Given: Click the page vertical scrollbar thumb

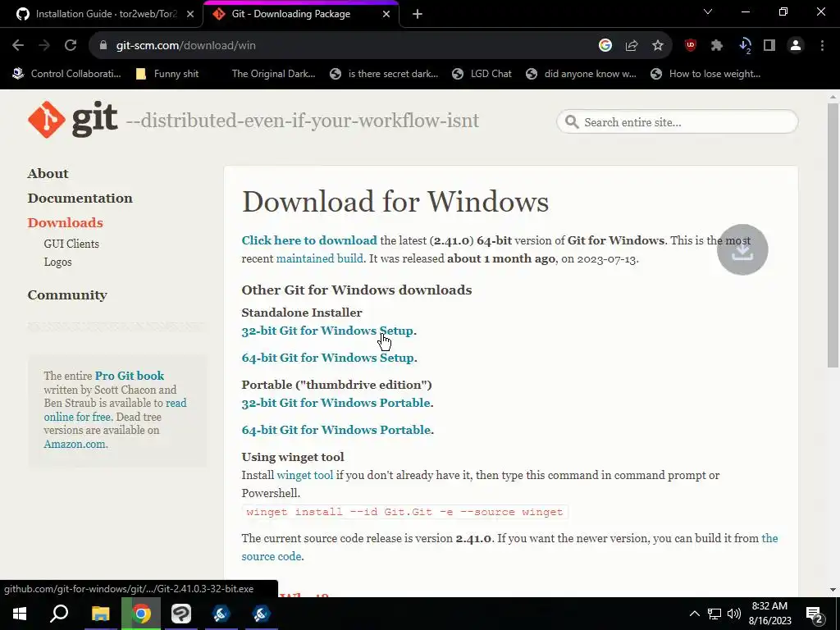Looking at the screenshot, I should point(833,235).
